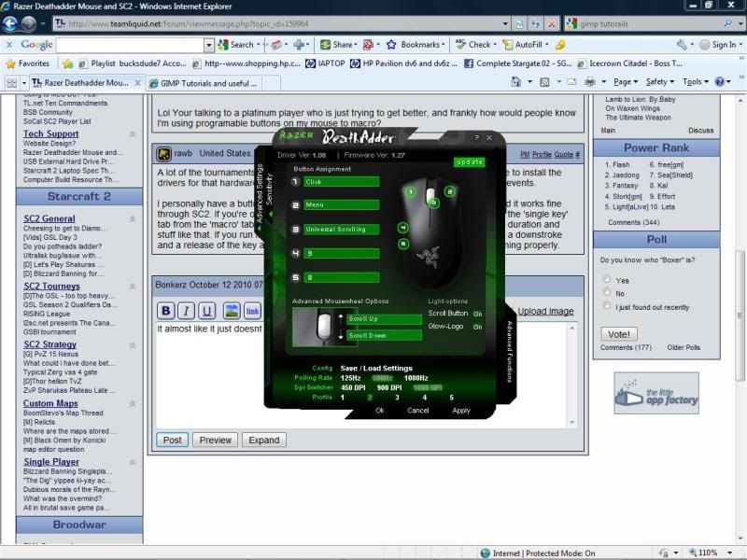Screen dimensions: 747x560
Task: Toggle Scroll Button light On setting
Action: point(477,314)
